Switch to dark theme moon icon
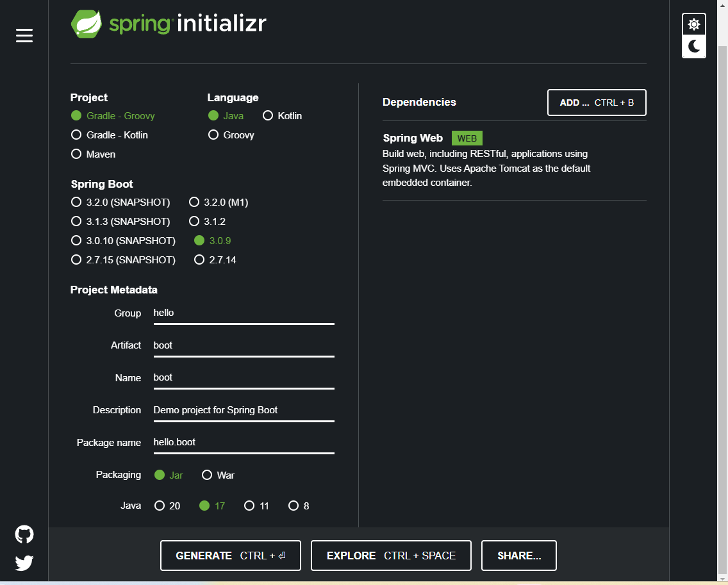728x585 pixels. (693, 46)
